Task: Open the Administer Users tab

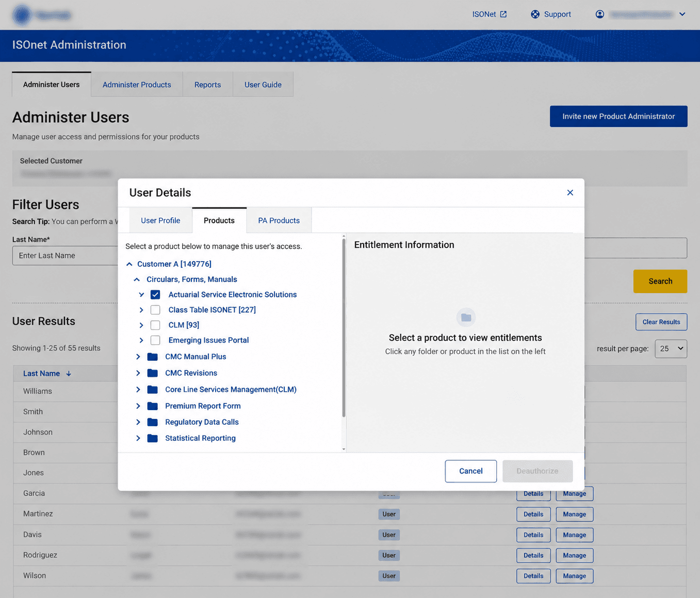Action: pyautogui.click(x=52, y=85)
